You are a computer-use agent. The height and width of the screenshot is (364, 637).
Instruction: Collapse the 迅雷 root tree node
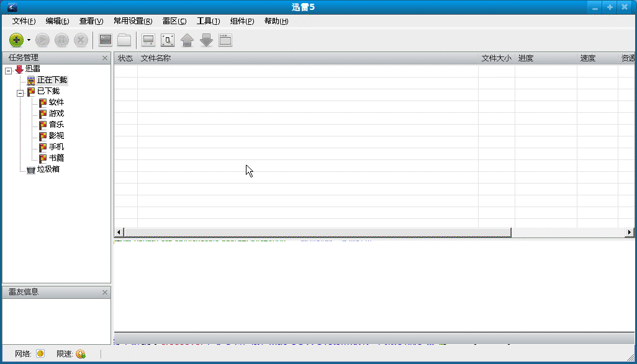9,71
